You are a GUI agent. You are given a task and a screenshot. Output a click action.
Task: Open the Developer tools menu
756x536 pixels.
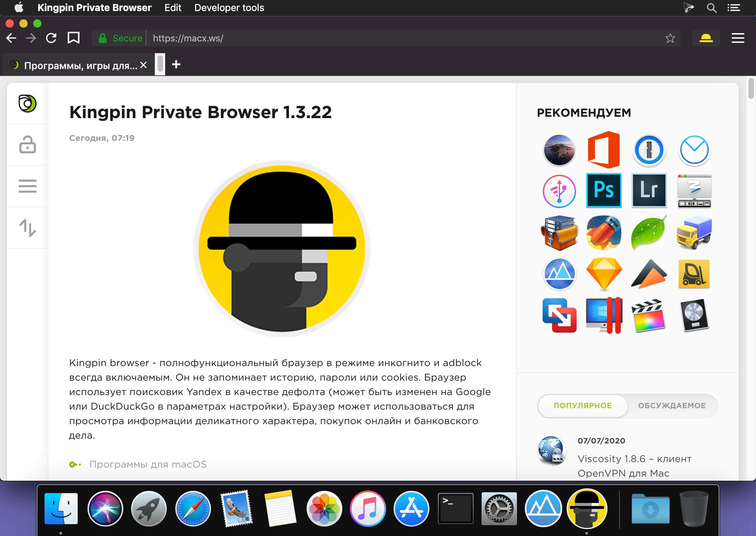pos(229,8)
